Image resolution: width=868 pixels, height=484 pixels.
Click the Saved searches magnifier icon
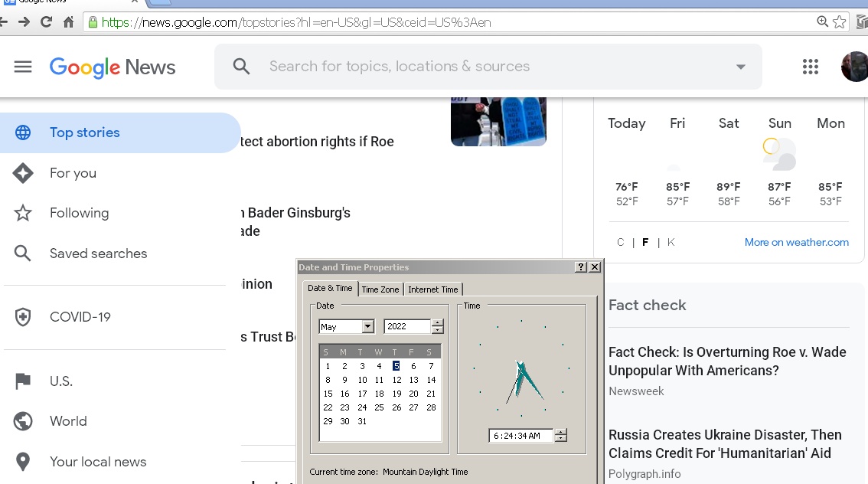(x=23, y=253)
